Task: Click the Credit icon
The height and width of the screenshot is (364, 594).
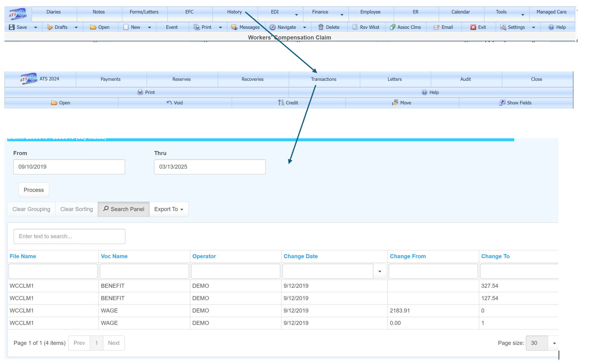Action: 281,103
